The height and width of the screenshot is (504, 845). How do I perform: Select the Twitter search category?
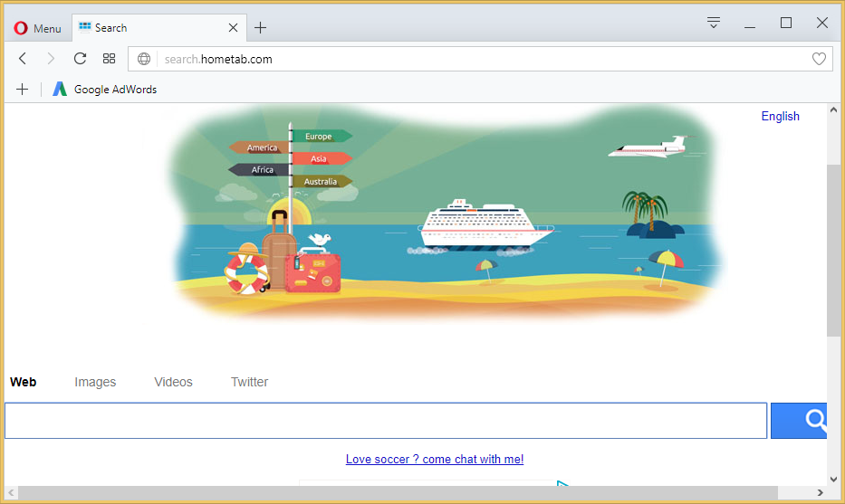249,382
